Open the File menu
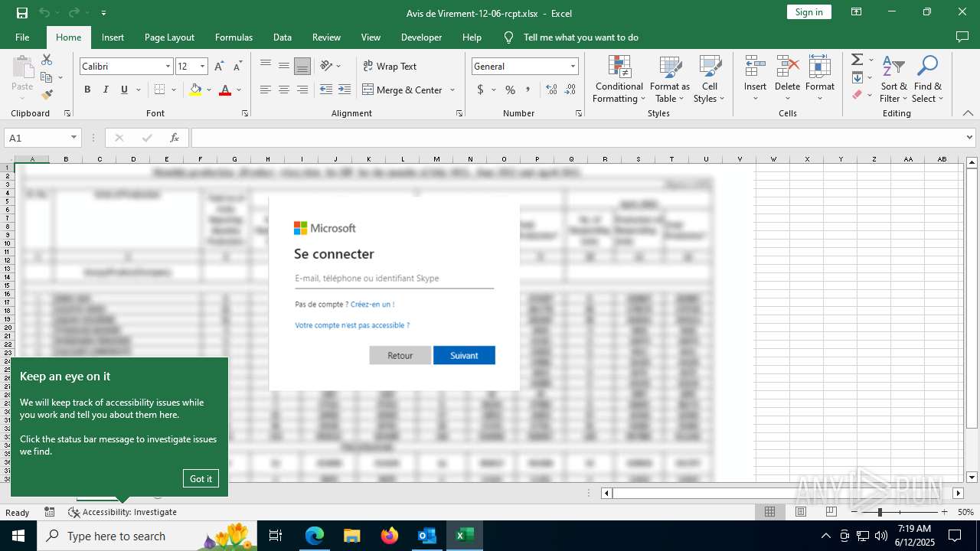The image size is (980, 551). (x=22, y=37)
